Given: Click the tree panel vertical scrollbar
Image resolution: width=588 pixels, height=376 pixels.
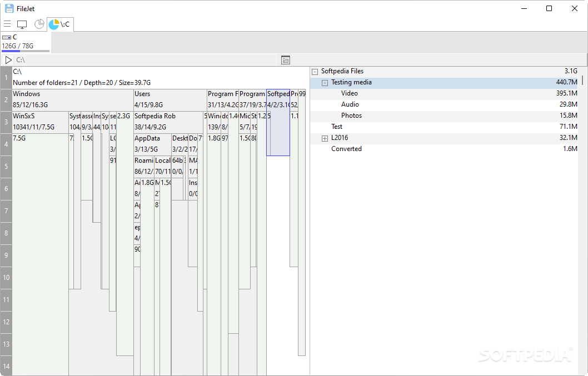Looking at the screenshot, I should tap(582, 80).
